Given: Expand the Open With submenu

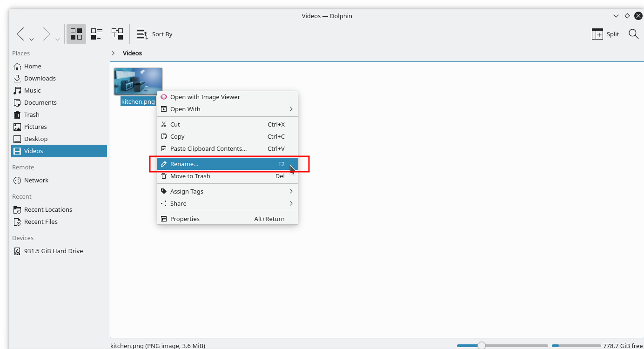Looking at the screenshot, I should point(186,109).
